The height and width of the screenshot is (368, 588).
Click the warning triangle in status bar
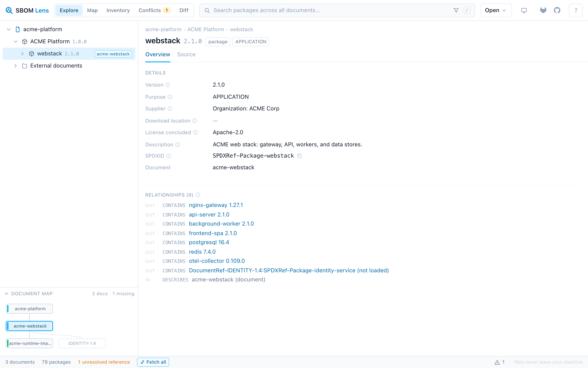pyautogui.click(x=497, y=362)
